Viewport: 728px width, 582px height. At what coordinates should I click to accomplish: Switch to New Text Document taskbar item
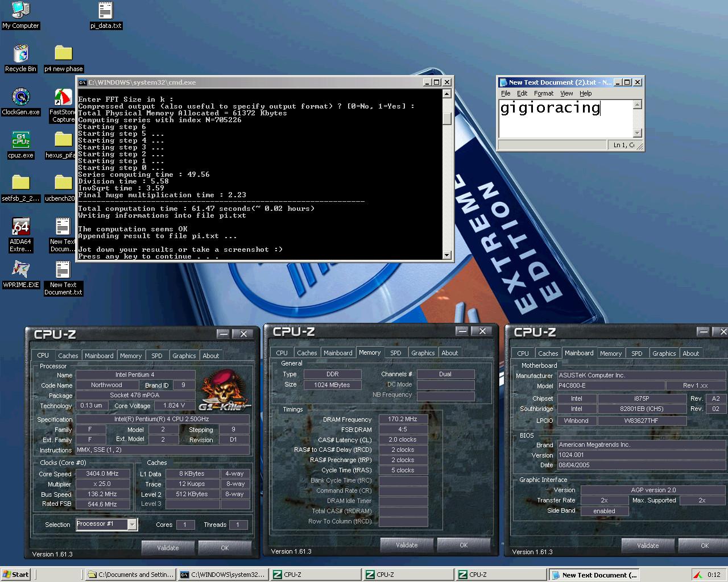click(594, 575)
